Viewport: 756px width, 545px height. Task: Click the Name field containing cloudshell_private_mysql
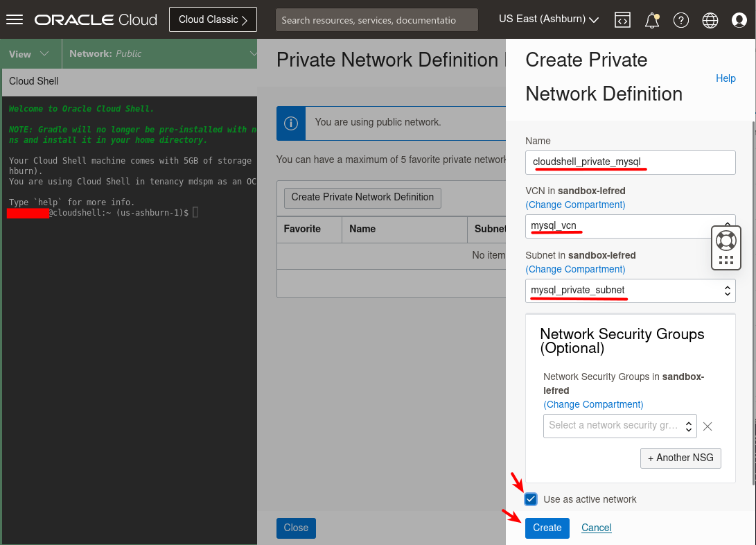coord(631,162)
